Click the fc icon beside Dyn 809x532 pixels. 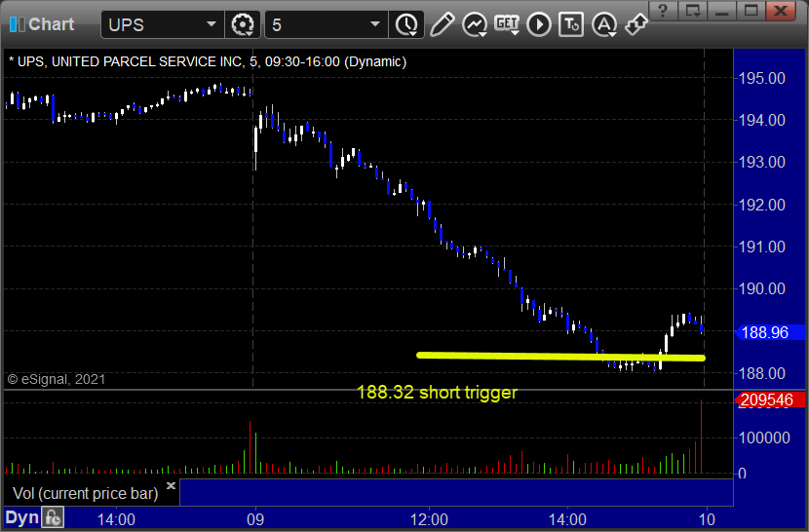(53, 517)
